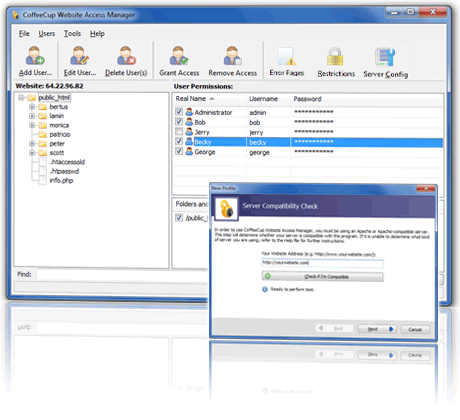
Task: Click Next in the New Profile dialog
Action: pos(377,329)
